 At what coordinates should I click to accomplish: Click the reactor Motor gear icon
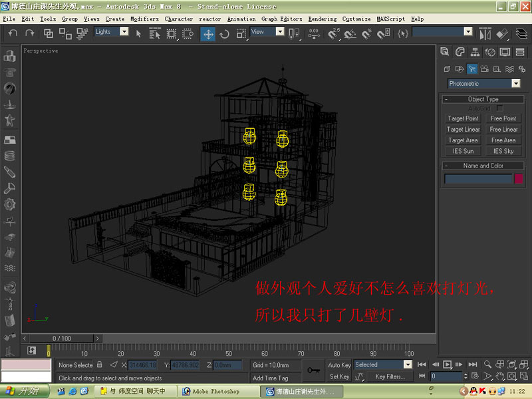[x=9, y=205]
